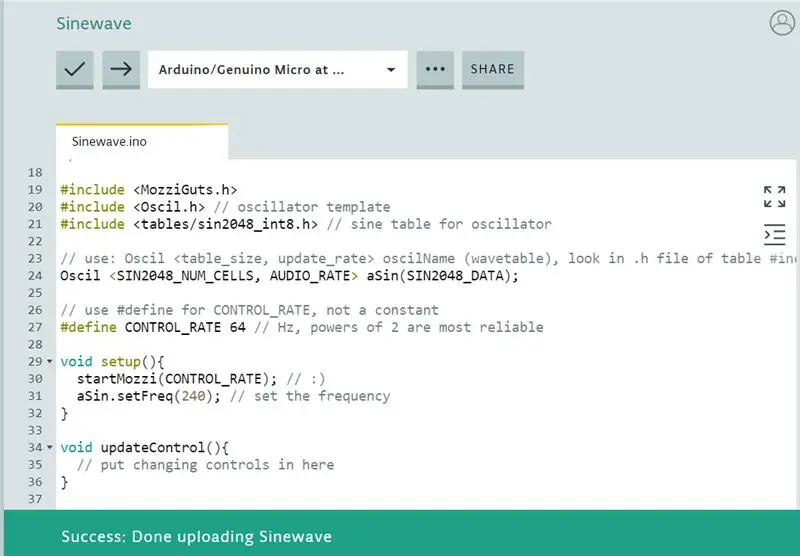Select the Sinewave.ino tab

coord(142,141)
